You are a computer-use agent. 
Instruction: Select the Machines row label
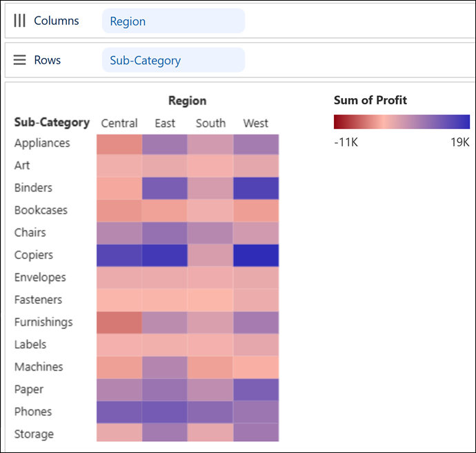(x=39, y=367)
